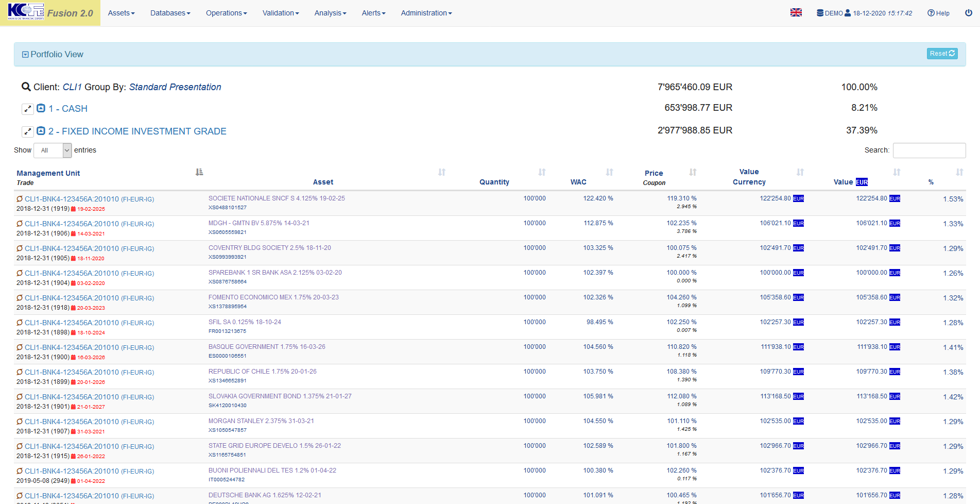Image resolution: width=980 pixels, height=504 pixels.
Task: Open the Help link
Action: click(938, 13)
